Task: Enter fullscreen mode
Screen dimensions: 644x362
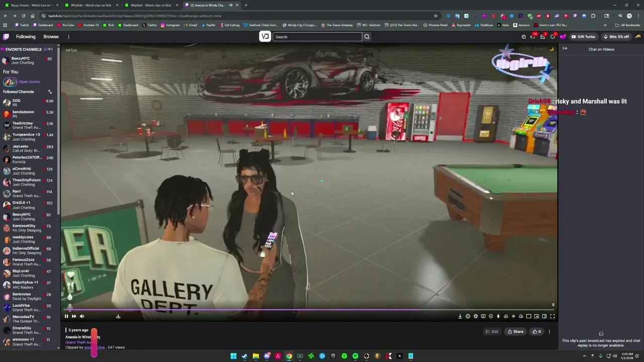Action: tap(552, 316)
